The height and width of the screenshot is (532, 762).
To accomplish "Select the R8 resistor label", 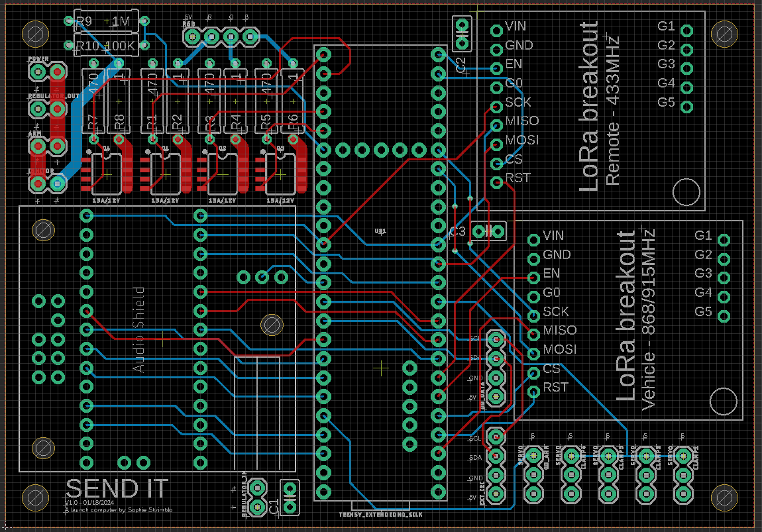I will pyautogui.click(x=119, y=123).
